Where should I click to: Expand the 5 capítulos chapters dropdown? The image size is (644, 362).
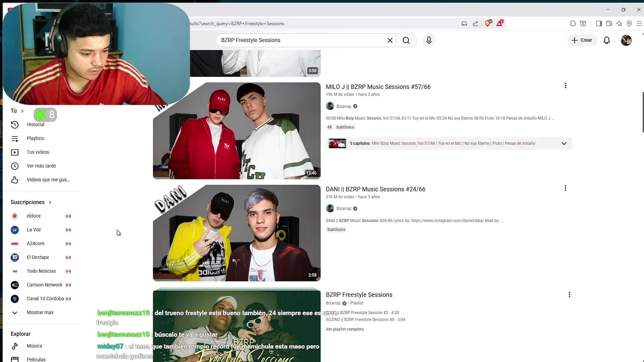pyautogui.click(x=564, y=143)
